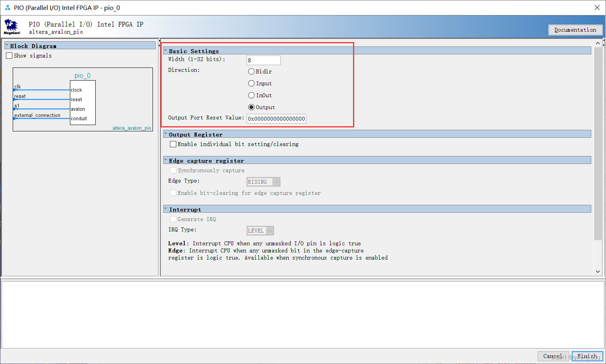Click the Cancel button
Screen dimensions: 606x364
553,356
